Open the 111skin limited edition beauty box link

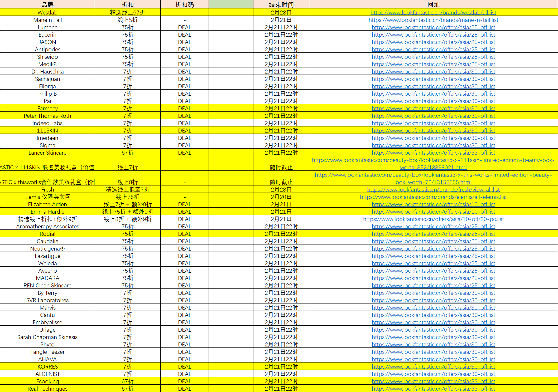click(433, 164)
